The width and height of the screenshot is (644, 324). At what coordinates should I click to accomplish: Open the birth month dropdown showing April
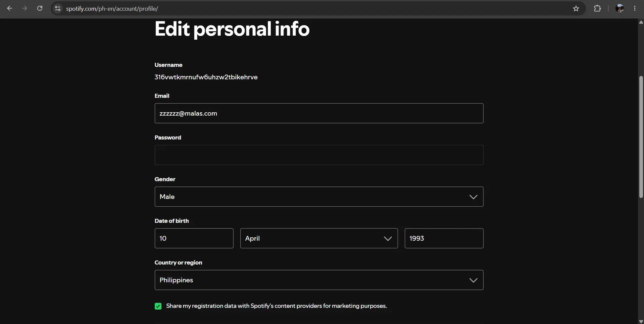(x=319, y=238)
